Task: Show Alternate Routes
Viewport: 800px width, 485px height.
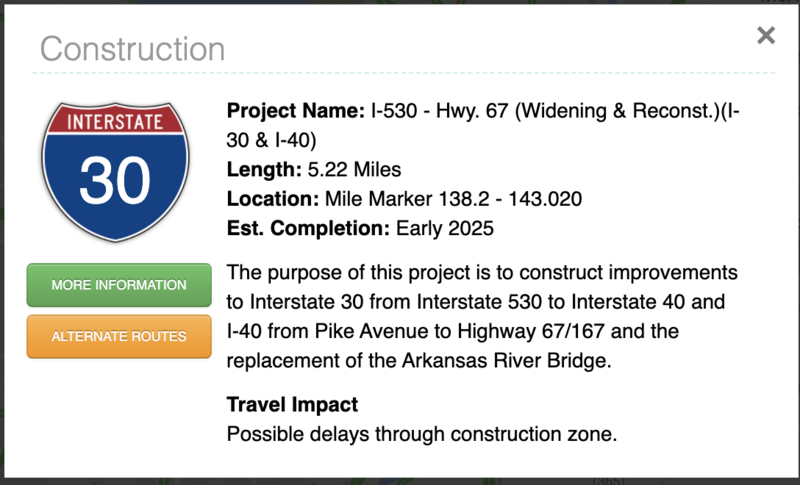Action: click(x=119, y=336)
